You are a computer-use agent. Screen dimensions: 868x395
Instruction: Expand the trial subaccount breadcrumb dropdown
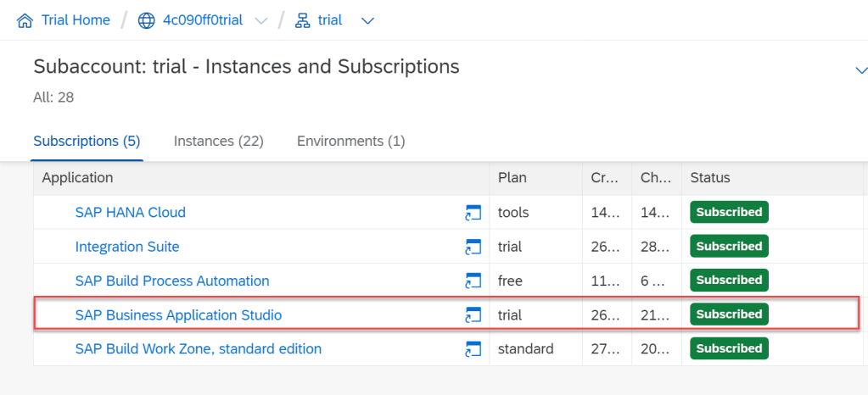pos(367,21)
